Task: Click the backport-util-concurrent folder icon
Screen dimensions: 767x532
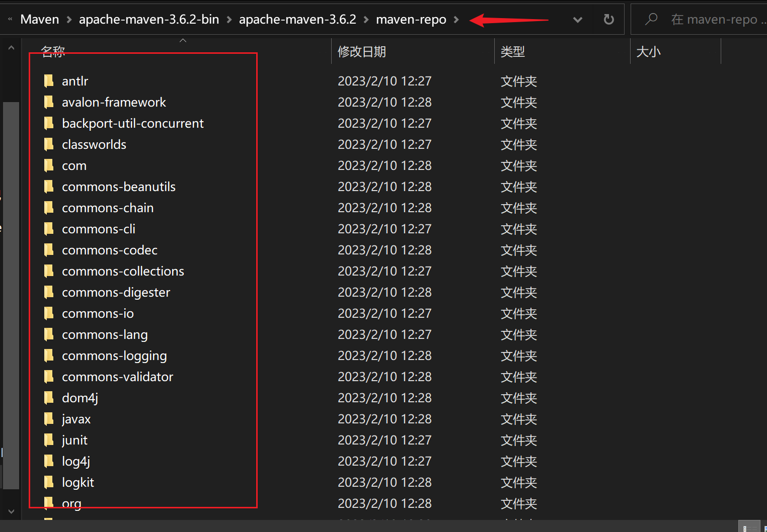Action: pyautogui.click(x=49, y=123)
